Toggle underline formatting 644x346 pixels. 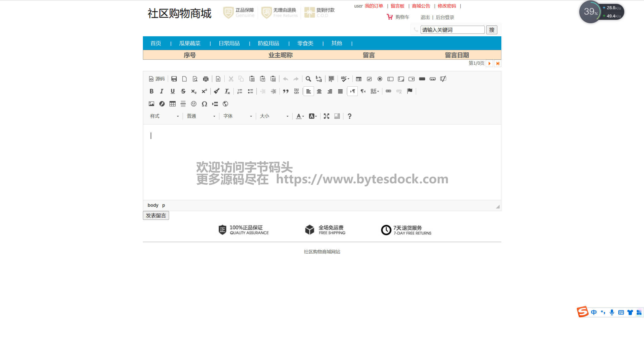(x=172, y=91)
